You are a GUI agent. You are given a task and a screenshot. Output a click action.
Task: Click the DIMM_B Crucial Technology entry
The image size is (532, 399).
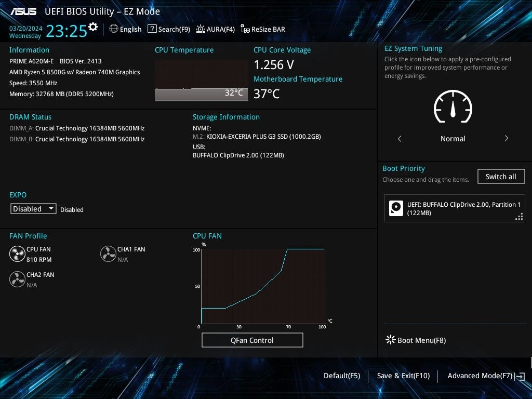(77, 139)
